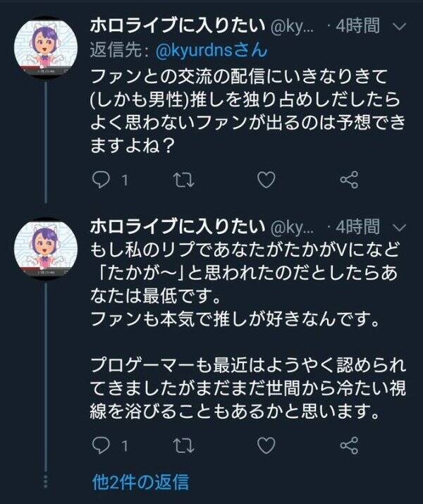Reply to the first tweet via comment icon

tap(100, 179)
